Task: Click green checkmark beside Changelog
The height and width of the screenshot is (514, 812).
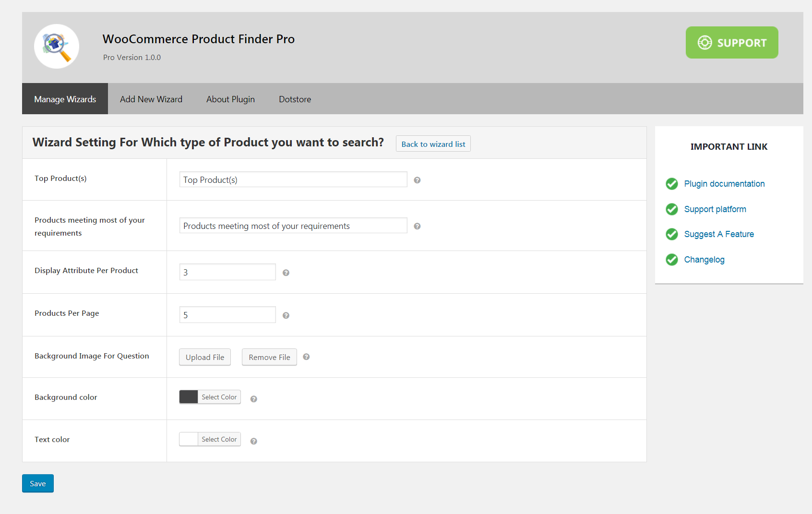Action: point(672,260)
